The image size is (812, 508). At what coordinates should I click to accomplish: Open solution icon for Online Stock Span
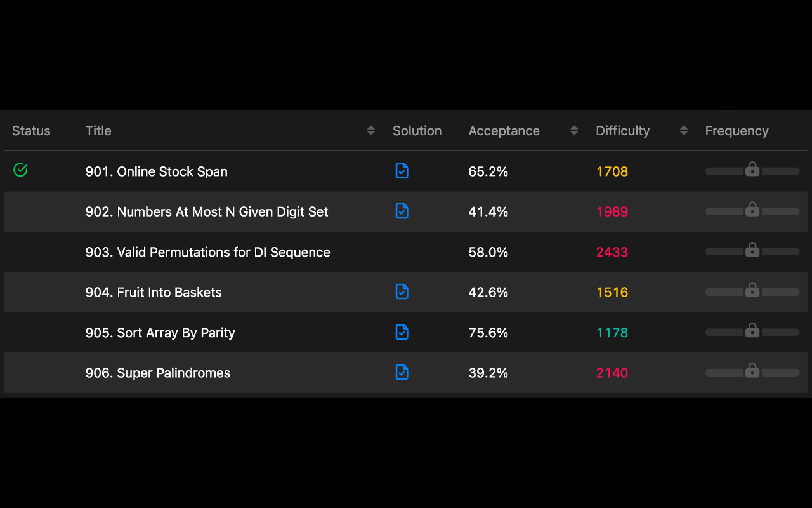(402, 171)
